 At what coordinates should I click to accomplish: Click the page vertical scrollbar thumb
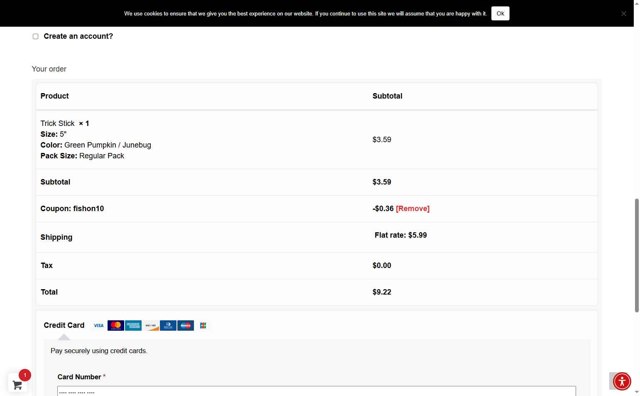[x=636, y=256]
